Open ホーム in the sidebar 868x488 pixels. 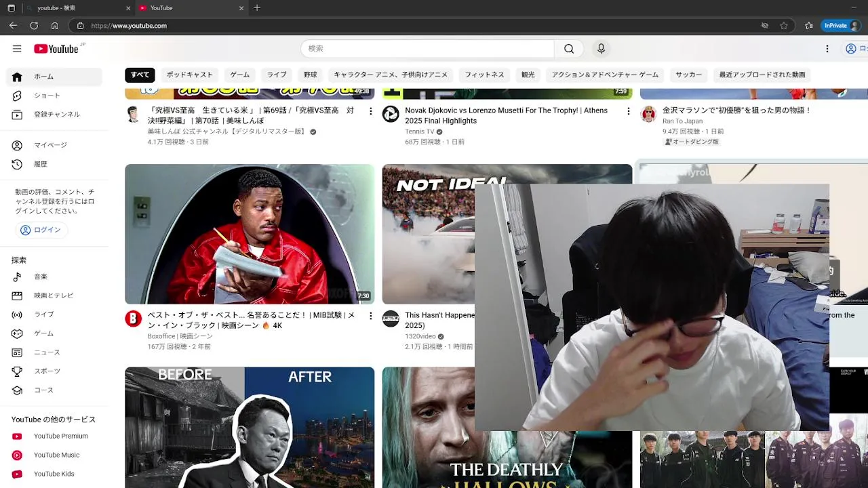coord(54,77)
